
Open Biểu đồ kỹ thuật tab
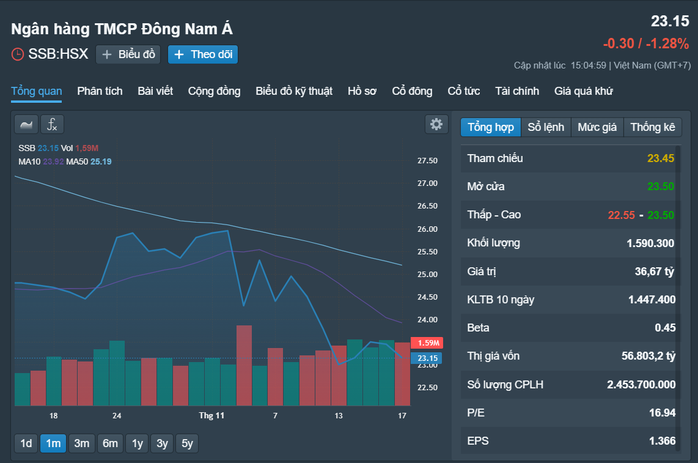pos(294,91)
